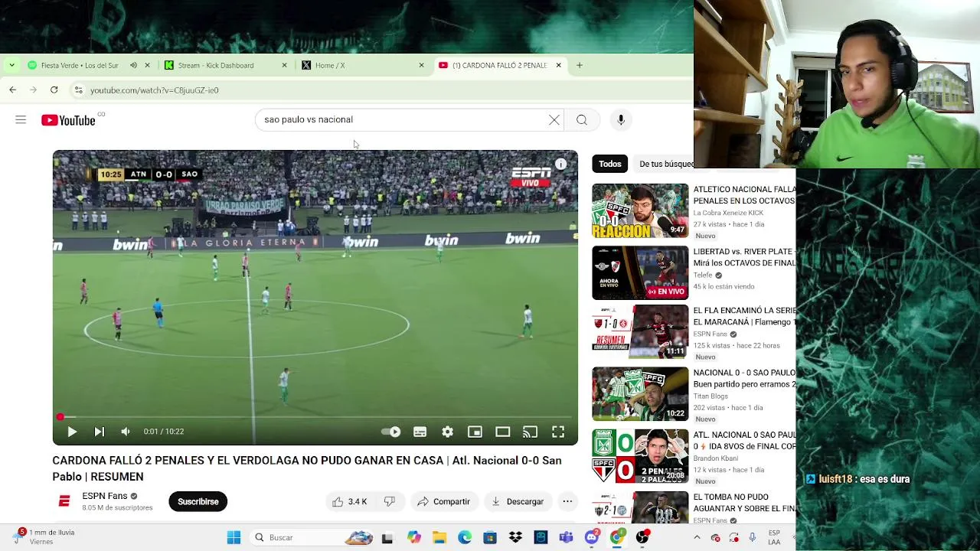
Task: Open player settings gear
Action: click(447, 432)
